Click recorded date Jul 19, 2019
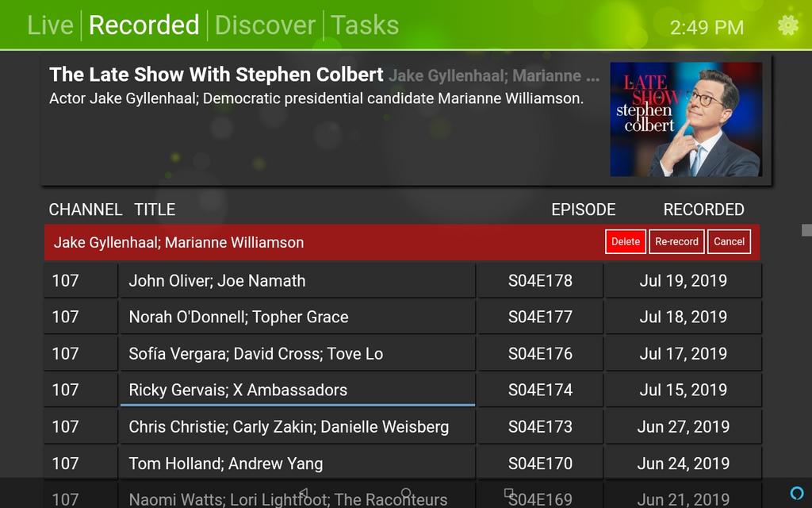Image resolution: width=812 pixels, height=508 pixels. (684, 280)
